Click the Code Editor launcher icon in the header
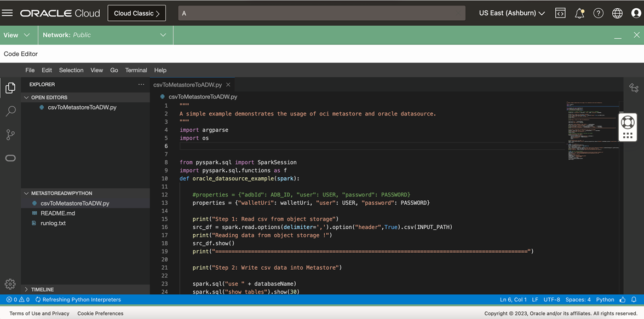Screen dimensions: 644x319 coord(560,13)
